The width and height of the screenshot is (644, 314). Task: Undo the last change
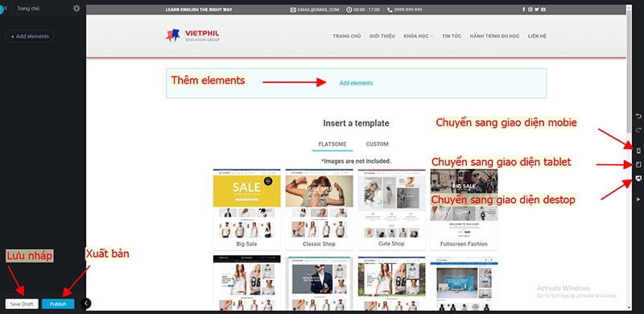[638, 116]
